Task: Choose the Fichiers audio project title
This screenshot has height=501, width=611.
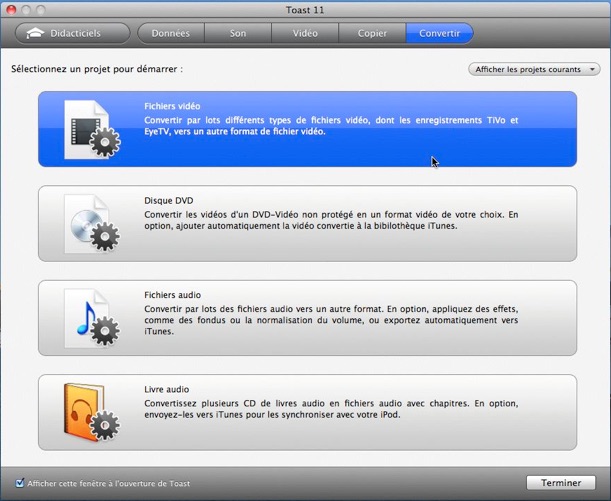Action: pos(173,295)
